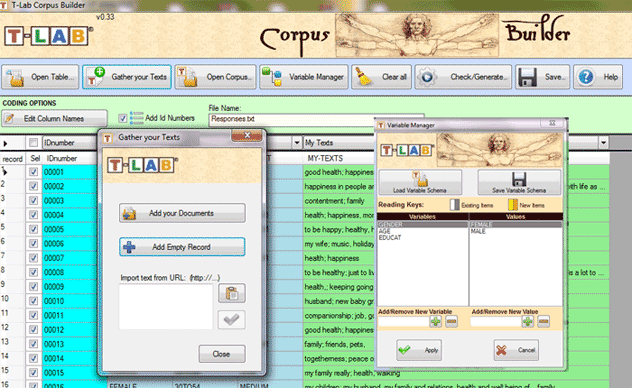Uncheck the Sel box for record 00003

click(x=33, y=201)
